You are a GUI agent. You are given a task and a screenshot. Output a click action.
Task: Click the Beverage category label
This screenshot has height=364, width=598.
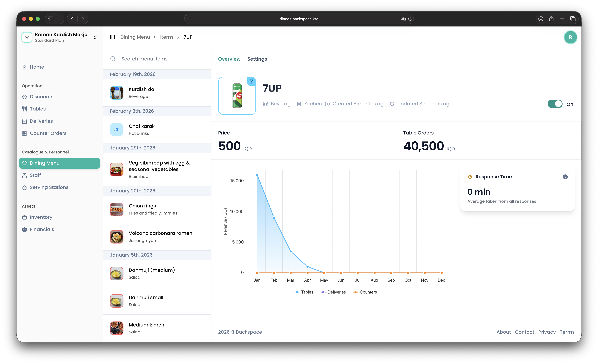pyautogui.click(x=282, y=104)
